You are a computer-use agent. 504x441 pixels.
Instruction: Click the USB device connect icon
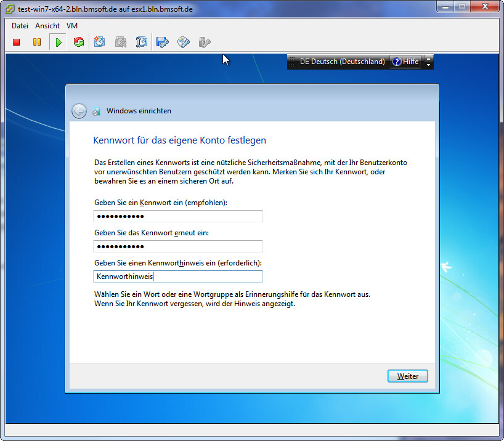(x=205, y=42)
